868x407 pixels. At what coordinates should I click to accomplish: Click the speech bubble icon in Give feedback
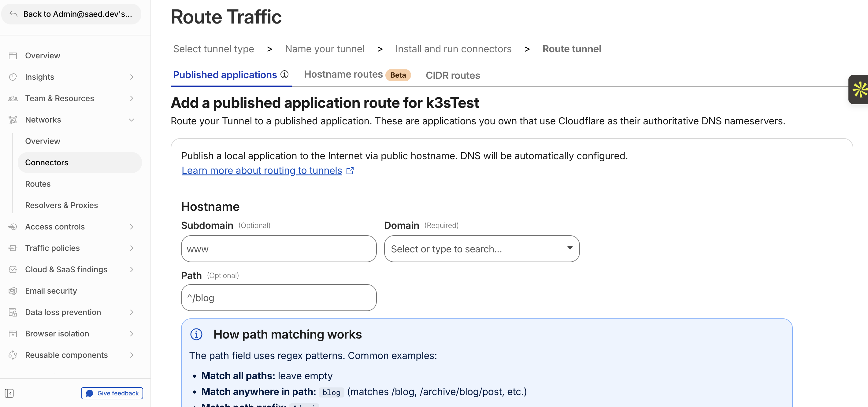[89, 393]
